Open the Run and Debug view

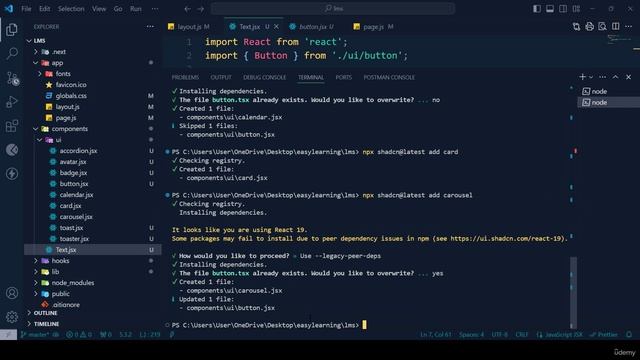[12, 102]
